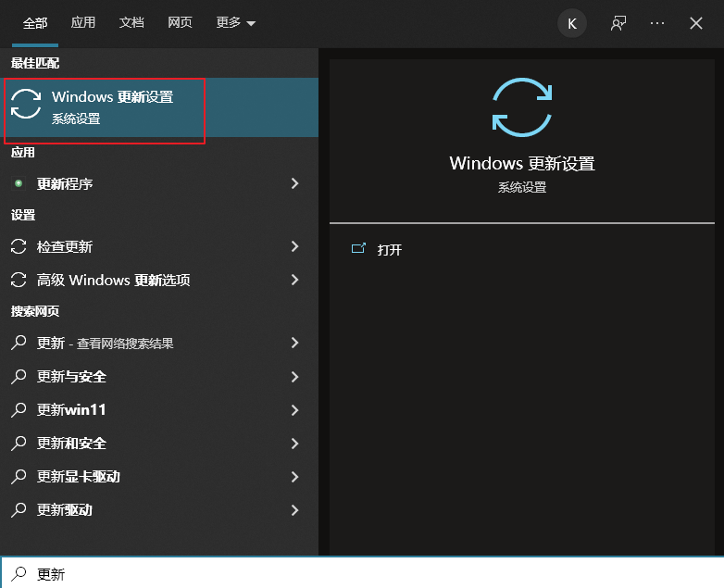Click magnifier icon beside 更新和安全
The height and width of the screenshot is (588, 724).
point(19,443)
